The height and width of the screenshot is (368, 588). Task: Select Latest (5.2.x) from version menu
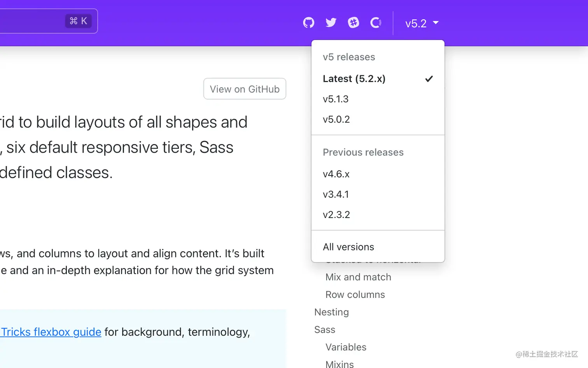tap(354, 79)
